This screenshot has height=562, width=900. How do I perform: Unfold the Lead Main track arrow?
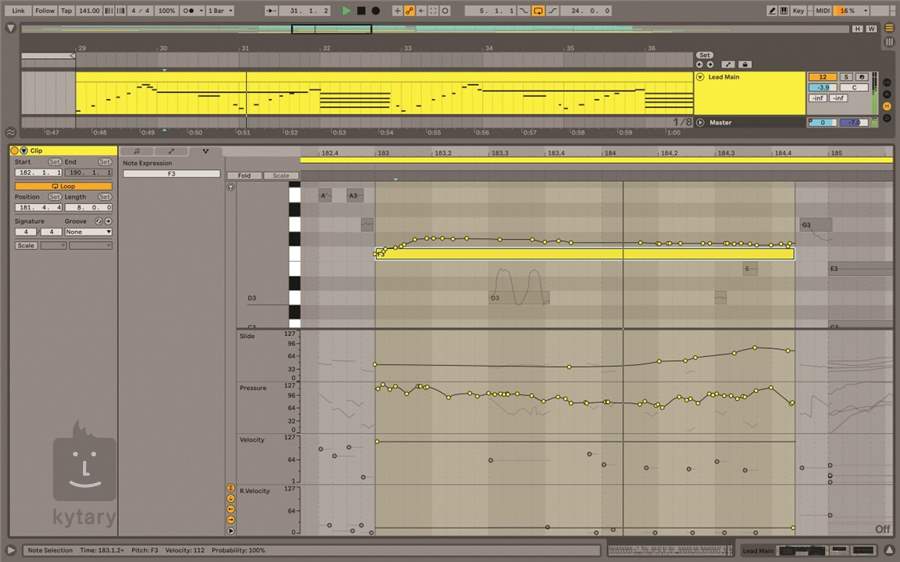[x=700, y=77]
